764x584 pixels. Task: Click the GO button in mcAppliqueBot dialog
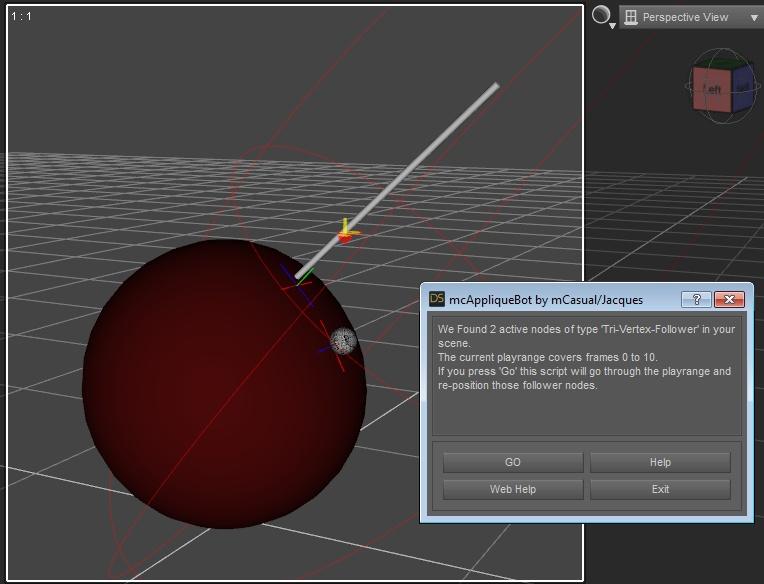click(513, 462)
